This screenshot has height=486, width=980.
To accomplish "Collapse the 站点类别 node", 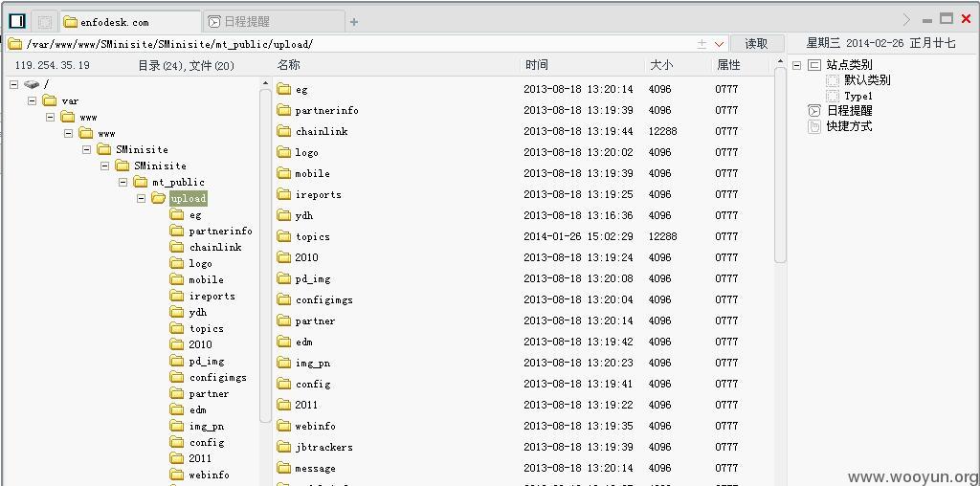I will (x=796, y=65).
